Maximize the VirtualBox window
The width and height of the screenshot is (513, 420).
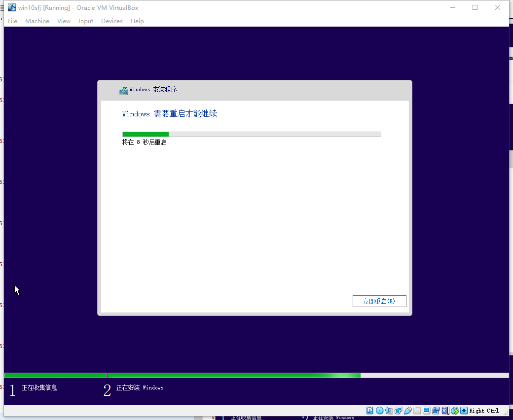click(475, 7)
